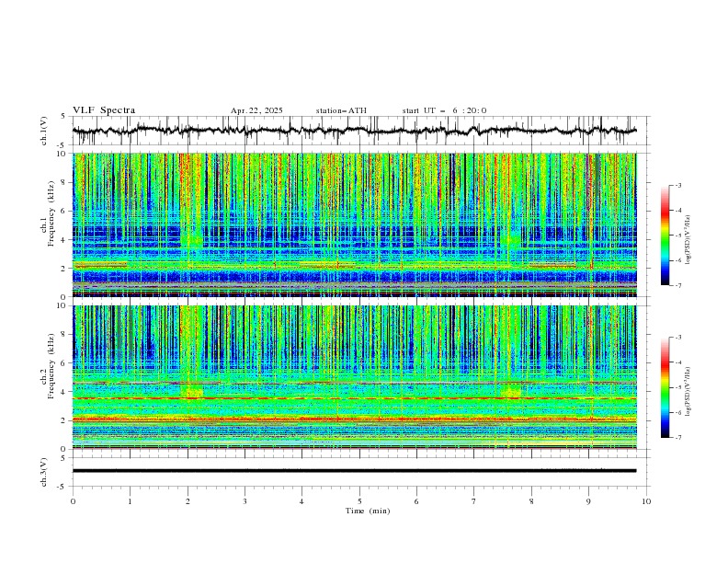Click the 'station=ATH' label
This screenshot has height=563, width=728.
341,110
